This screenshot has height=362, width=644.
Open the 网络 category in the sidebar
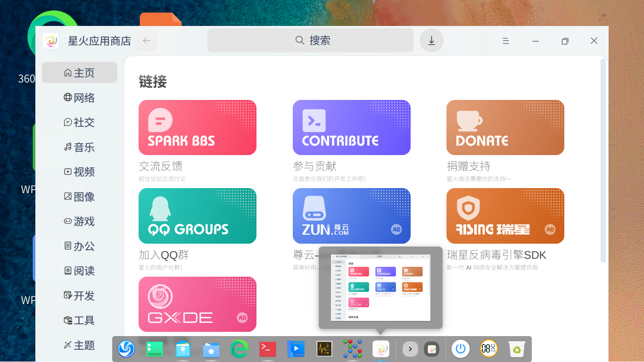tap(79, 98)
